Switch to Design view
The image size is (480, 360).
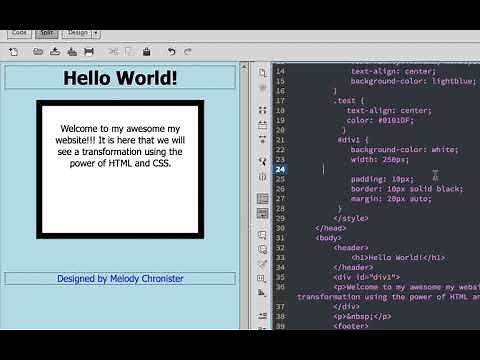(77, 33)
